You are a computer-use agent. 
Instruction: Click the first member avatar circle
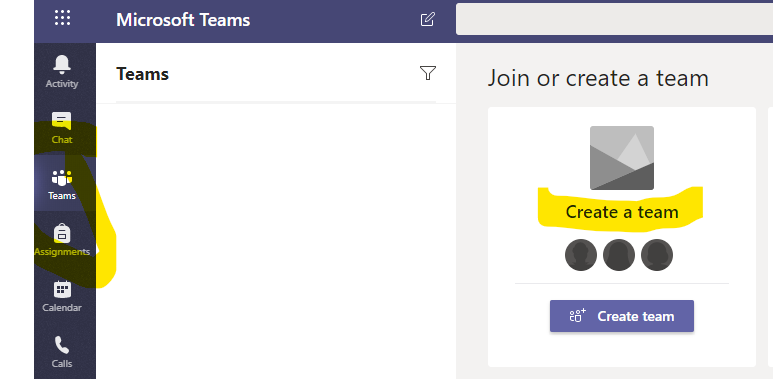581,255
